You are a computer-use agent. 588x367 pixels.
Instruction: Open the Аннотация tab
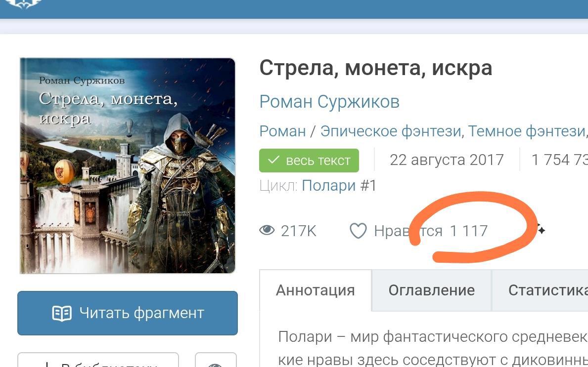pos(316,290)
